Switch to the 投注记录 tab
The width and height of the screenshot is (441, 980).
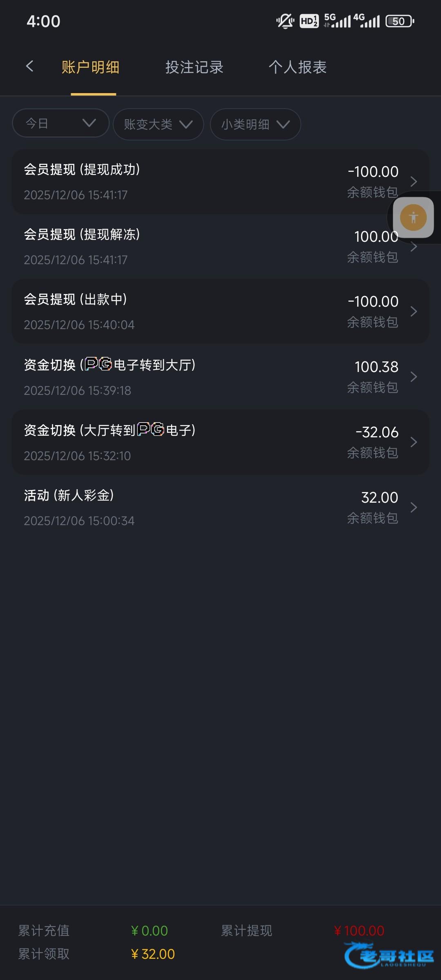pos(194,67)
